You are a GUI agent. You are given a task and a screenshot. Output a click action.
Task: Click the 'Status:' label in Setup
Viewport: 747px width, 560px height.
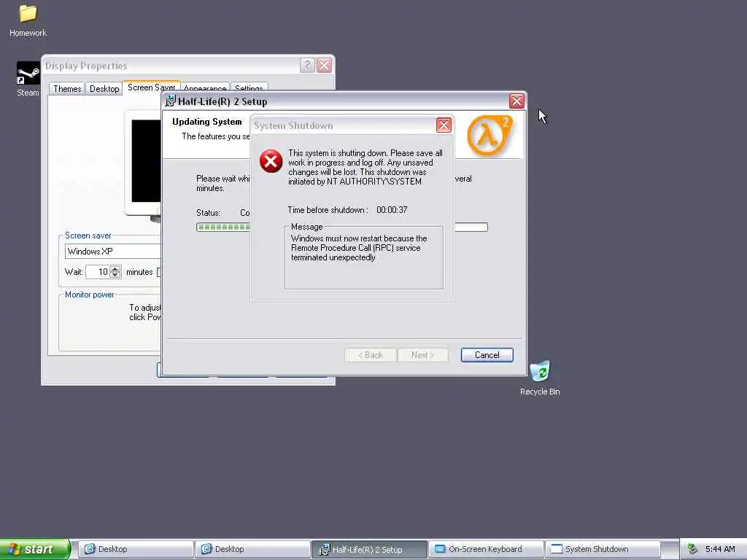(208, 213)
